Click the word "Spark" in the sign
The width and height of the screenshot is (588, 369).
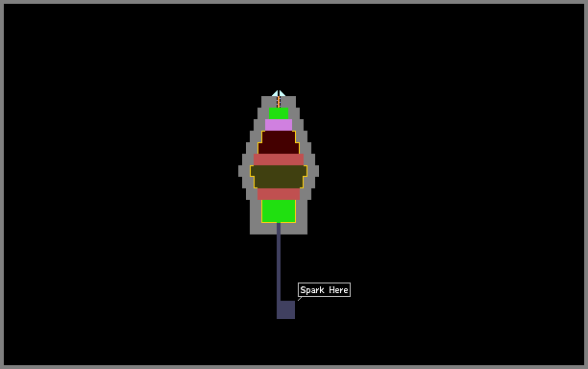tap(312, 290)
